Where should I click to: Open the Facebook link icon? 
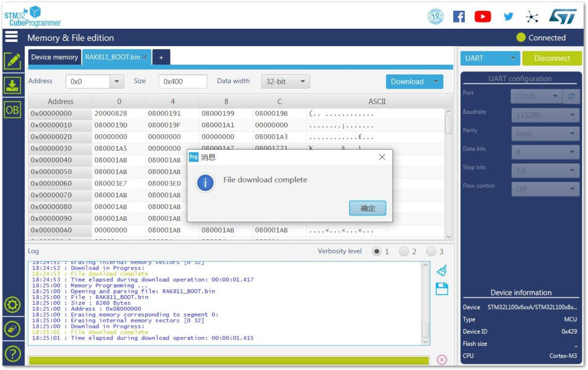[459, 17]
